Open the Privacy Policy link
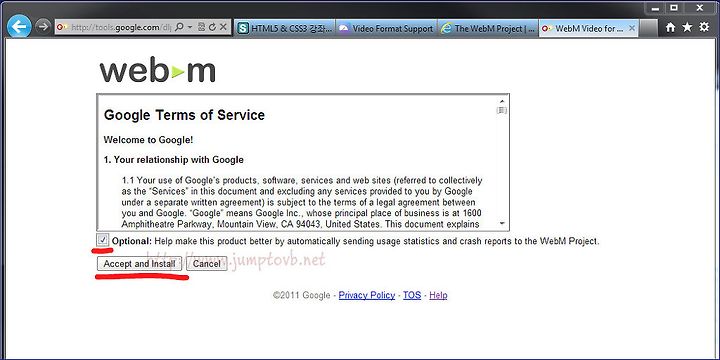Viewport: 720px width, 360px height. tap(367, 295)
